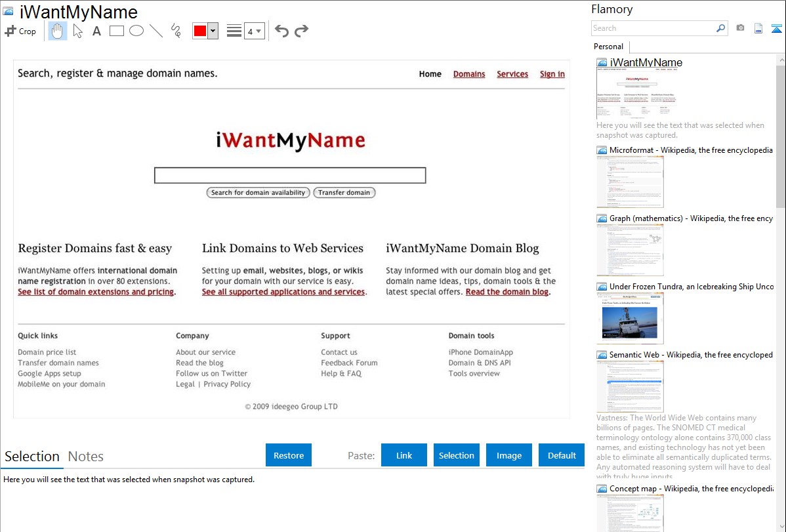Screen dimensions: 786x532
Task: Click Home in the snapshot navigation
Action: (430, 74)
